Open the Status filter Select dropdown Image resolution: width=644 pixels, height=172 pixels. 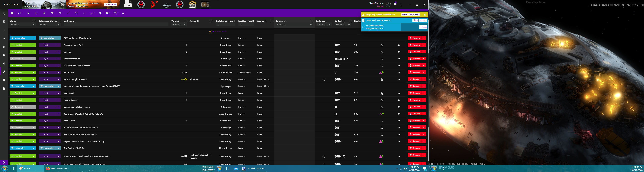click(x=22, y=25)
